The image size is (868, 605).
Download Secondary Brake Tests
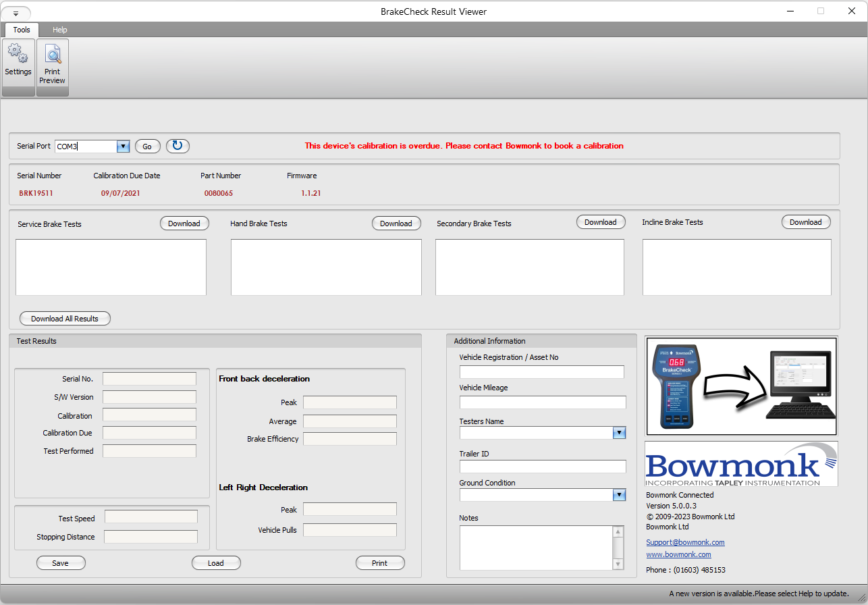click(x=601, y=222)
